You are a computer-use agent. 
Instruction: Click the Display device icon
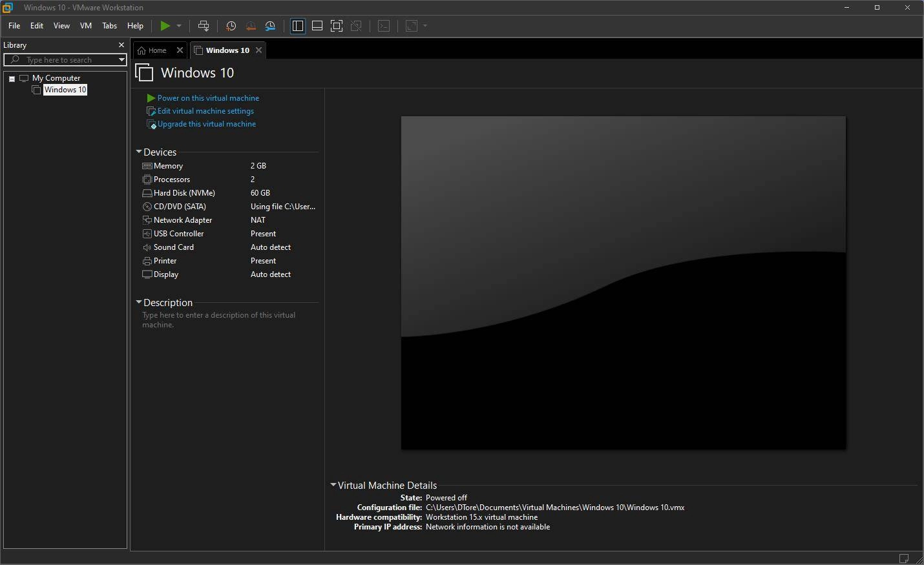click(x=147, y=274)
